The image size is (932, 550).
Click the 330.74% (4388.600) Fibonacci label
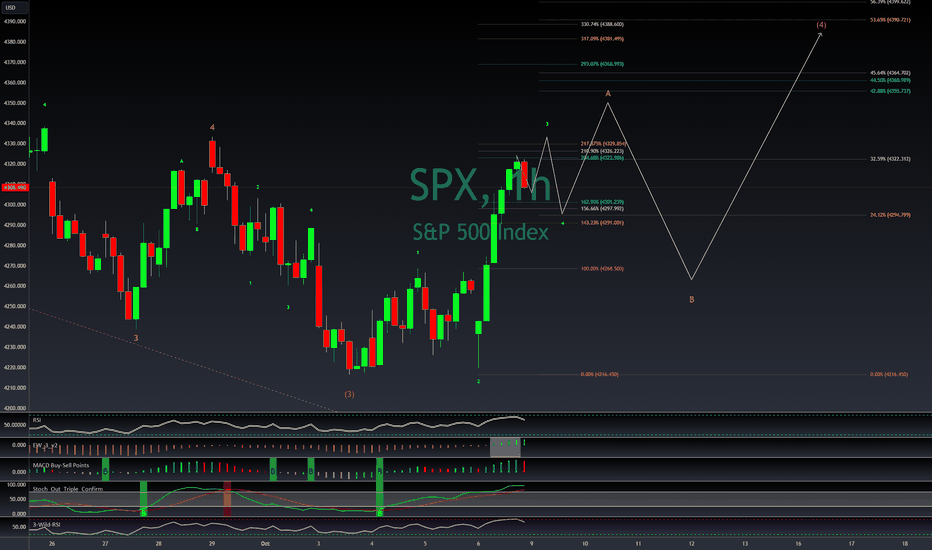click(602, 24)
